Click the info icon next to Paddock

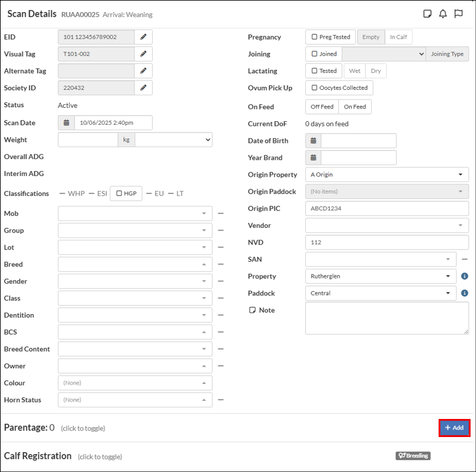tap(465, 293)
